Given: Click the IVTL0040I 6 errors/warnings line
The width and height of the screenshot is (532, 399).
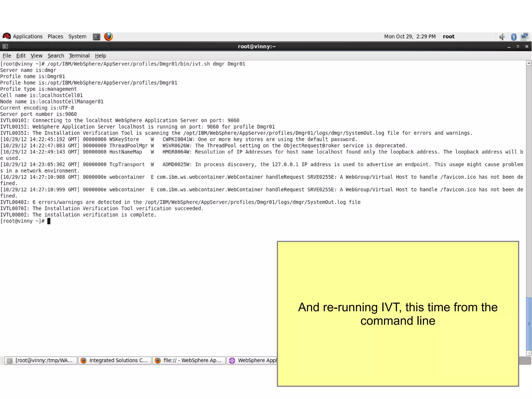Looking at the screenshot, I should click(180, 202).
